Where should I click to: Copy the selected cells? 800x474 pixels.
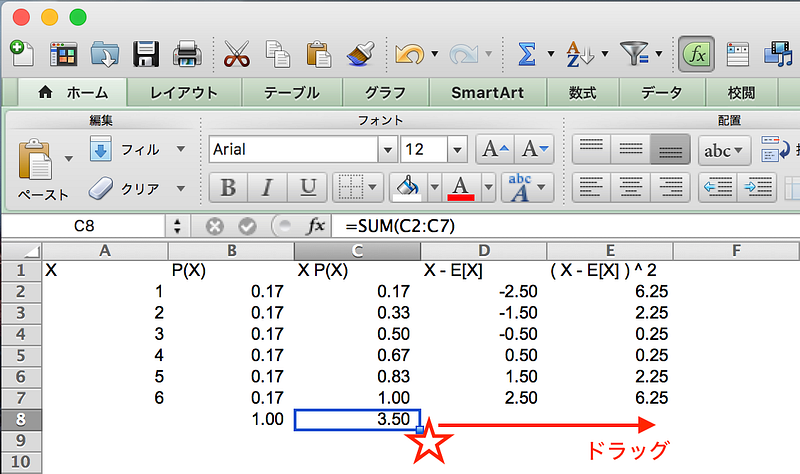pyautogui.click(x=278, y=54)
